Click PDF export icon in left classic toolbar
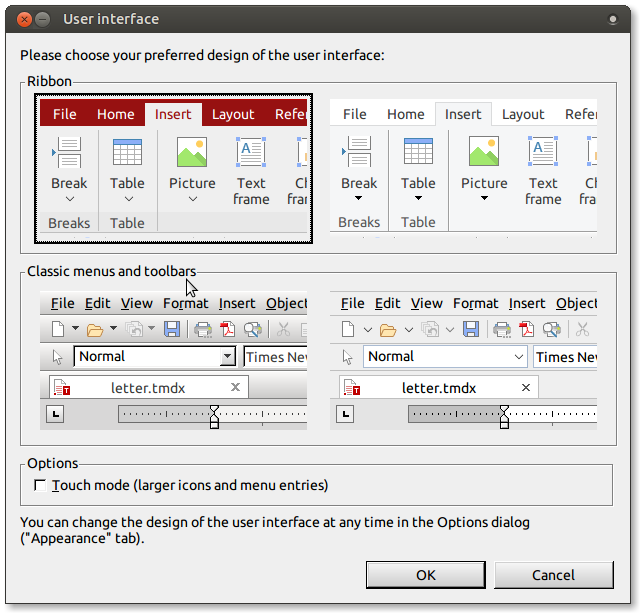The image size is (640, 613). [227, 329]
